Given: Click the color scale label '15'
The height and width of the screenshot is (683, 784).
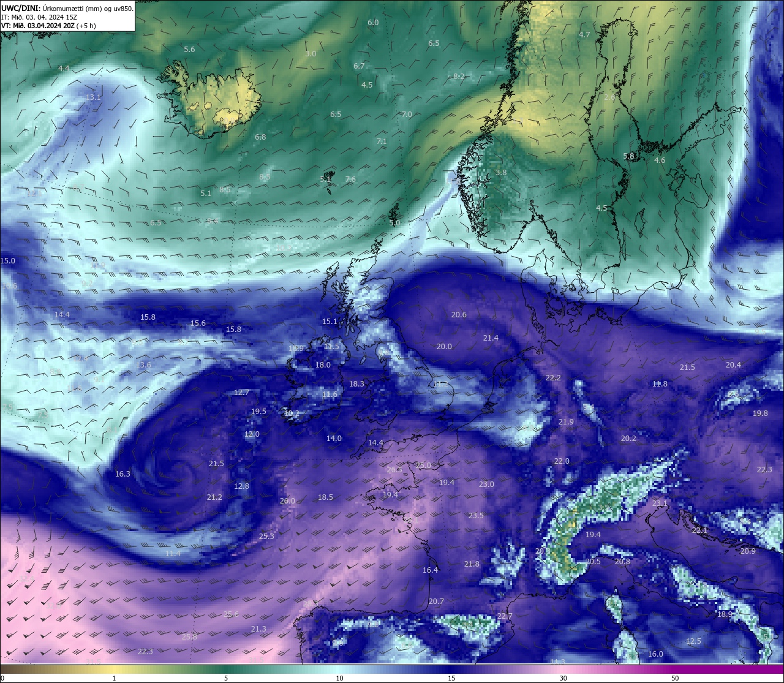Looking at the screenshot, I should click(x=451, y=678).
